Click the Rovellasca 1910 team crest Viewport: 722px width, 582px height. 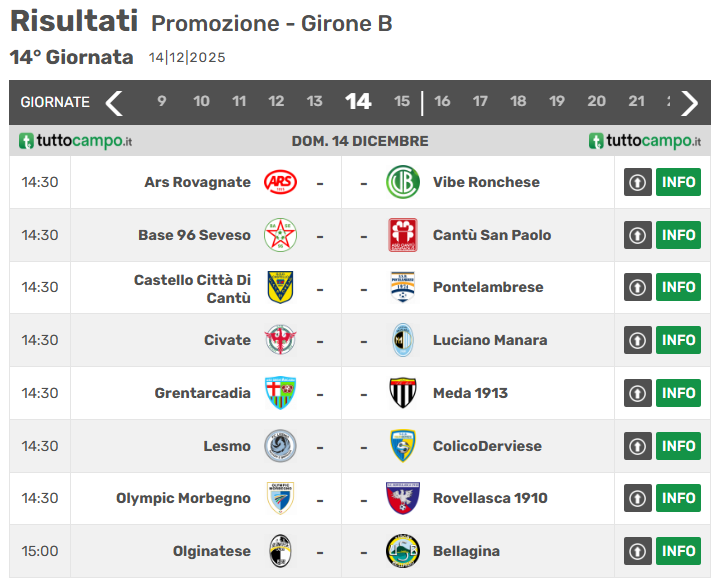(403, 498)
